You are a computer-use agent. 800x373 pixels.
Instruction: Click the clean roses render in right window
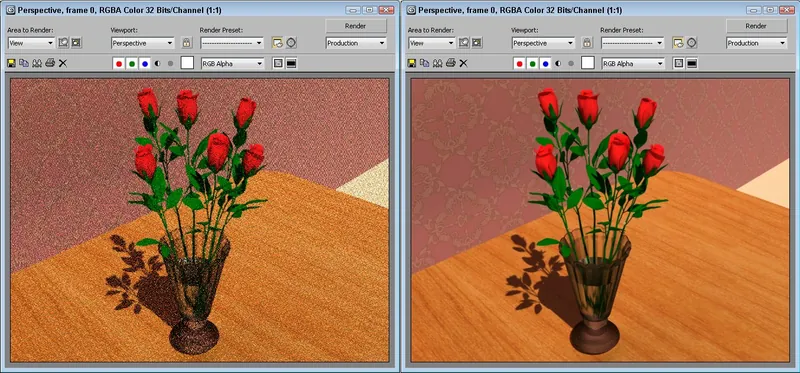[600, 220]
